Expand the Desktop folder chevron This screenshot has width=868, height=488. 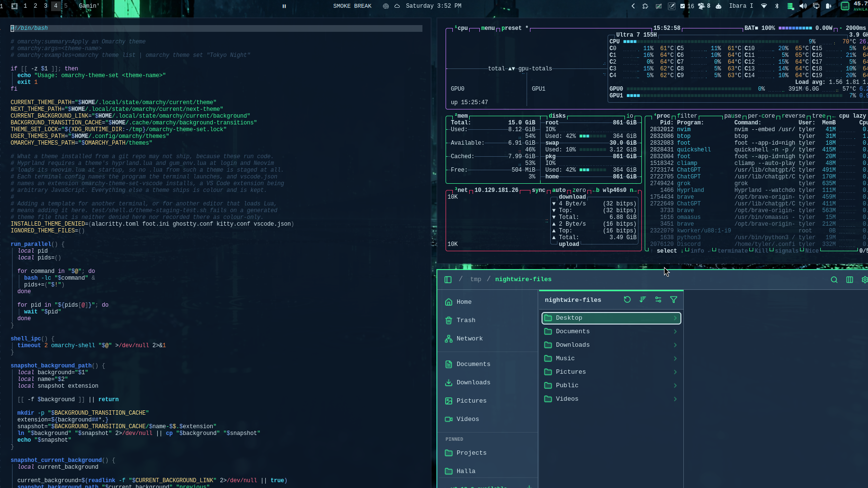pyautogui.click(x=675, y=318)
